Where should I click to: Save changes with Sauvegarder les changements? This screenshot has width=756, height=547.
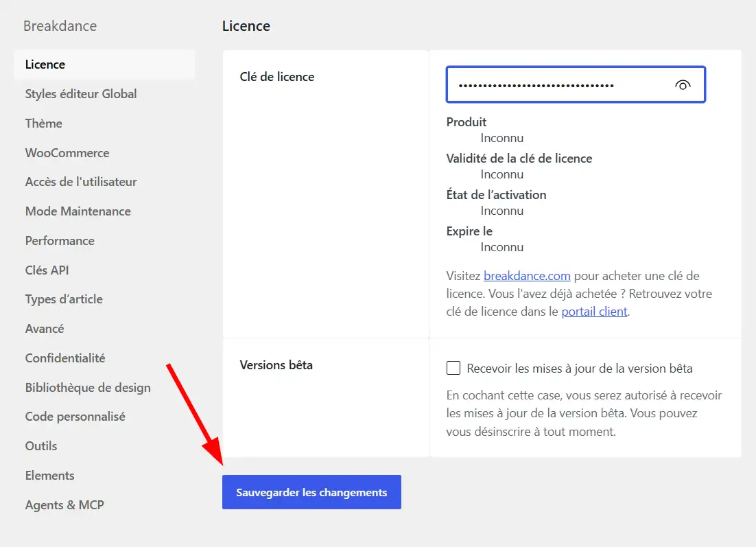click(311, 492)
